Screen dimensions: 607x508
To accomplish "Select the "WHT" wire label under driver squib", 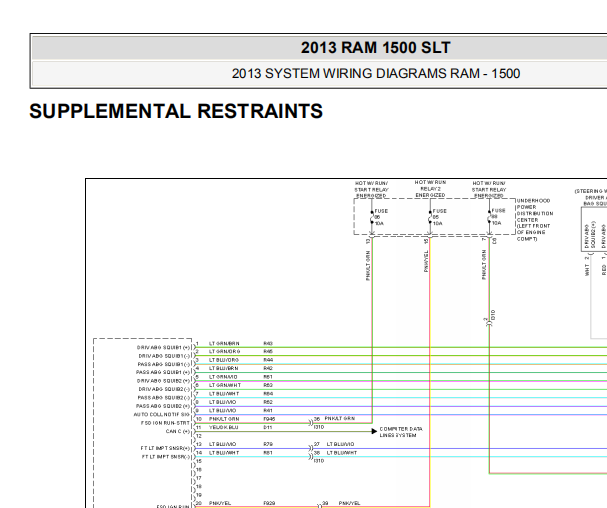I will coord(587,270).
